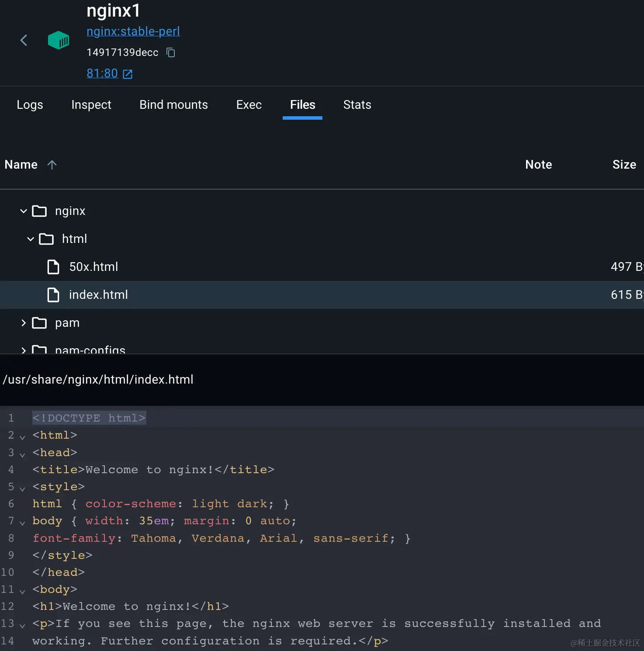Open port mapping 81:80 link

click(102, 73)
